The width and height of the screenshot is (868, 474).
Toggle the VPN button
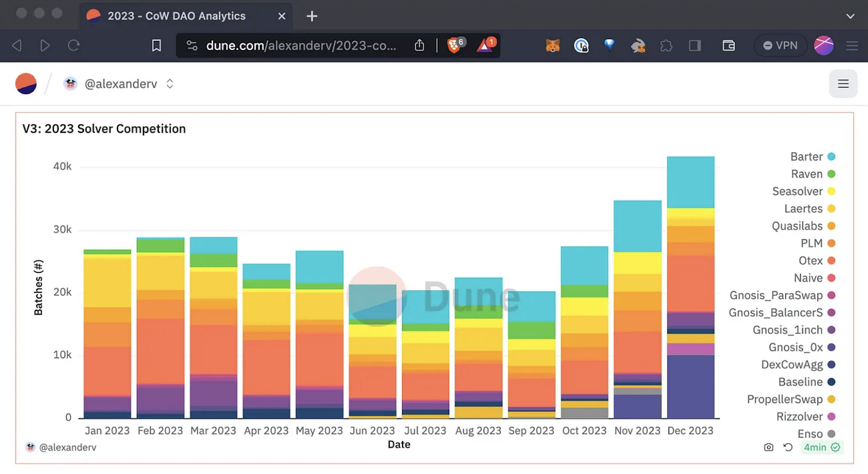781,45
